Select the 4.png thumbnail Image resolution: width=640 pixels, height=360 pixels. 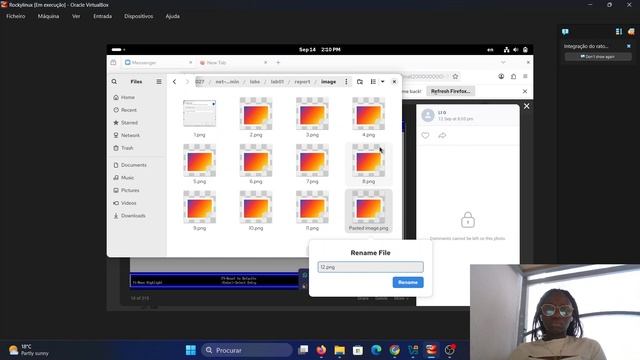(x=369, y=113)
